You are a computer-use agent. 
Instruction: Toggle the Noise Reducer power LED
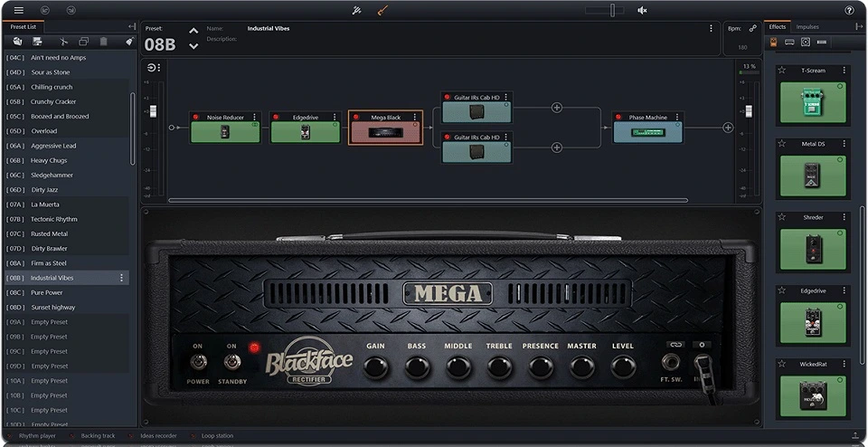(195, 117)
